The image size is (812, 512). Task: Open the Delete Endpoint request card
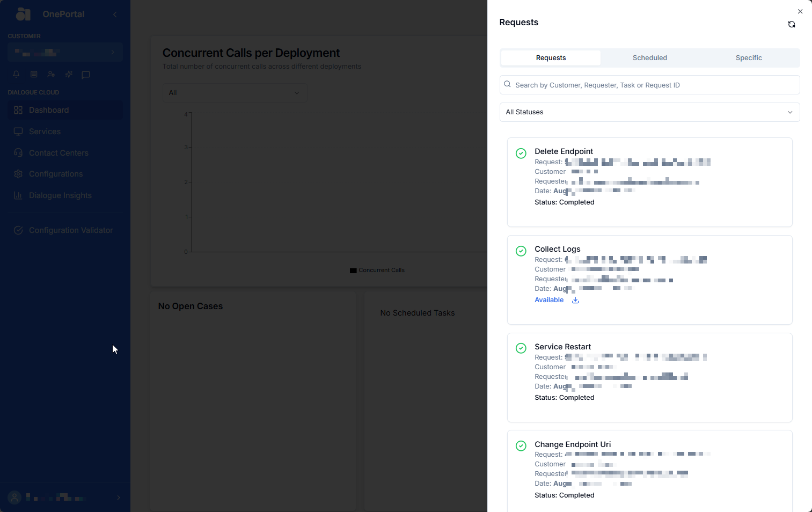coord(649,182)
